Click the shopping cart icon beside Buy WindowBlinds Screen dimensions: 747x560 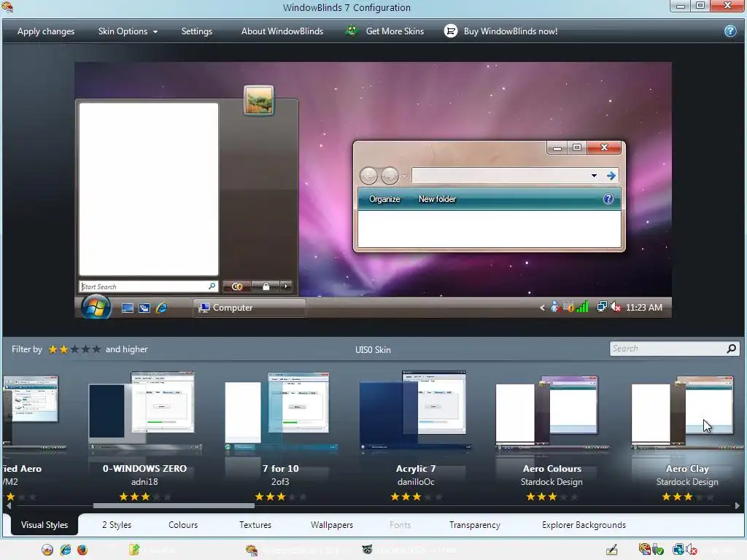coord(451,31)
